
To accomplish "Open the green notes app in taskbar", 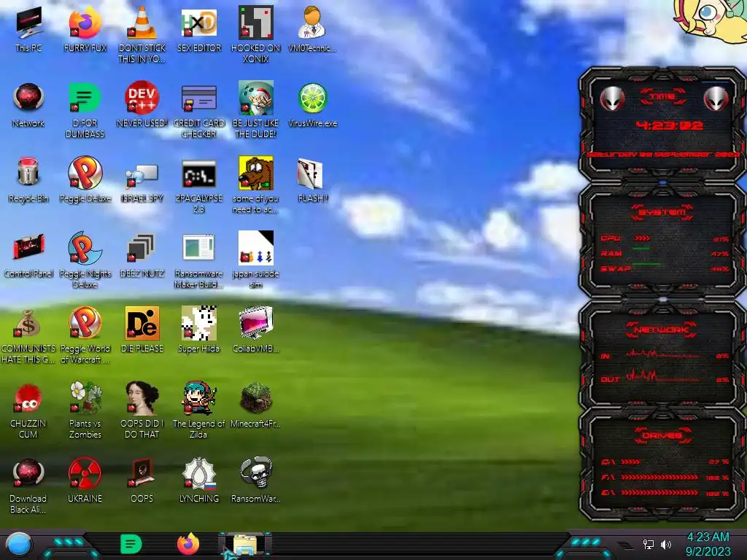I will [x=131, y=544].
